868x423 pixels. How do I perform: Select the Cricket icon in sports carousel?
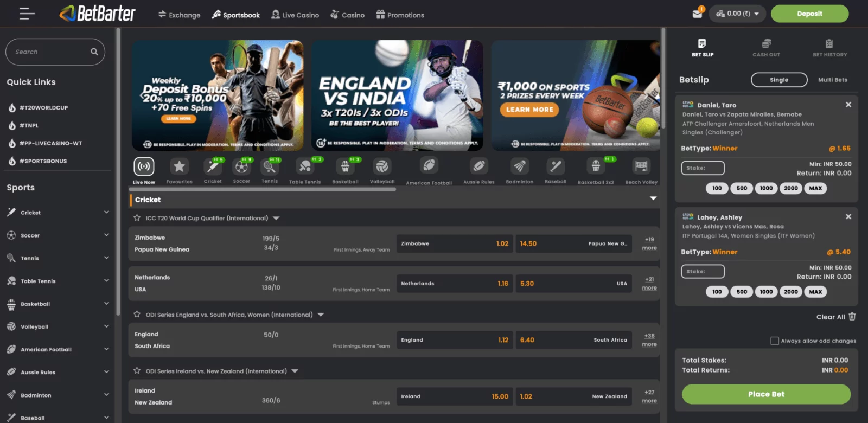pyautogui.click(x=213, y=166)
